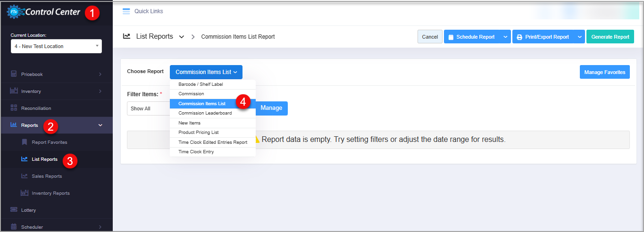The image size is (644, 232).
Task: Click the Cancel button
Action: 430,37
